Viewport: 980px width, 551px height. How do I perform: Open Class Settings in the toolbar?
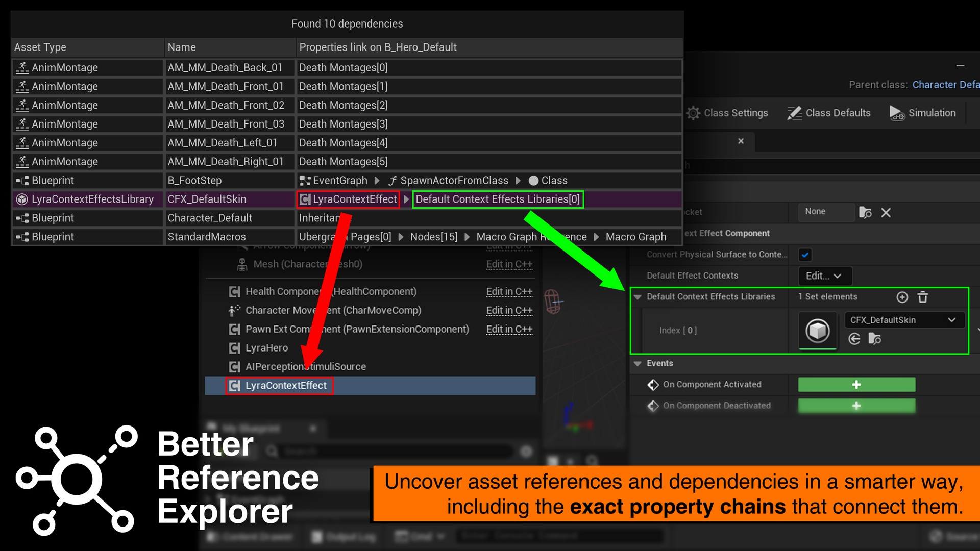(x=727, y=113)
